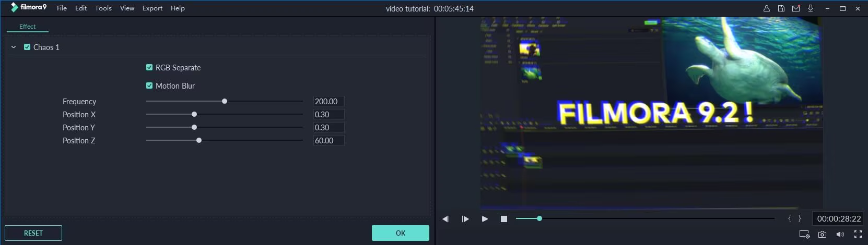Disable the Motion Blur checkbox
The height and width of the screenshot is (245, 868).
pos(149,85)
